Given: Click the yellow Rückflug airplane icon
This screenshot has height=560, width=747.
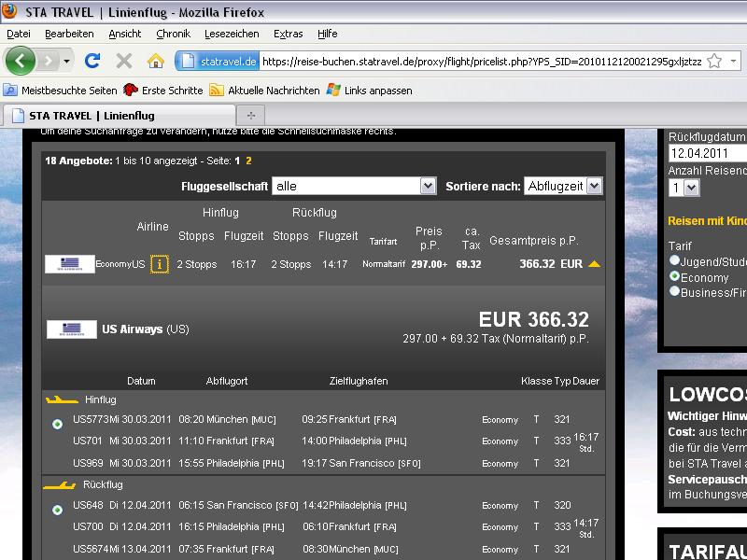Looking at the screenshot, I should coord(59,485).
